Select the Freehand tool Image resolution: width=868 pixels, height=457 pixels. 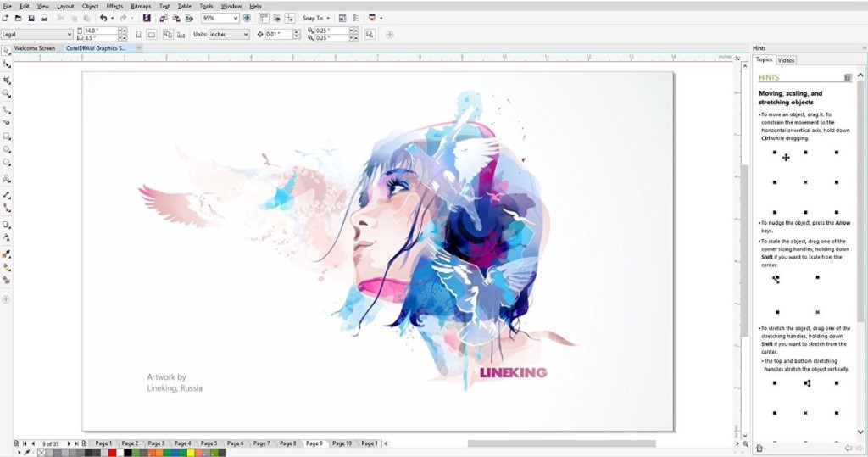click(x=6, y=109)
